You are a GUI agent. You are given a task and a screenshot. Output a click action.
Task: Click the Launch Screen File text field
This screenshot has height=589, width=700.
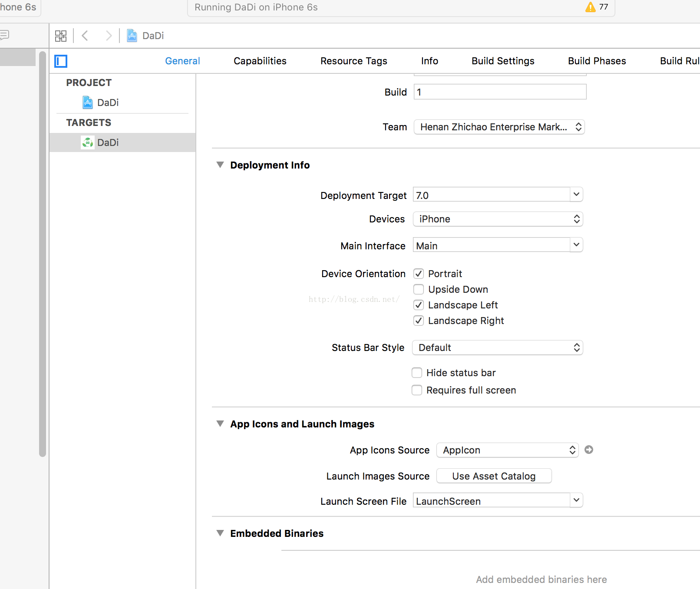coord(492,501)
